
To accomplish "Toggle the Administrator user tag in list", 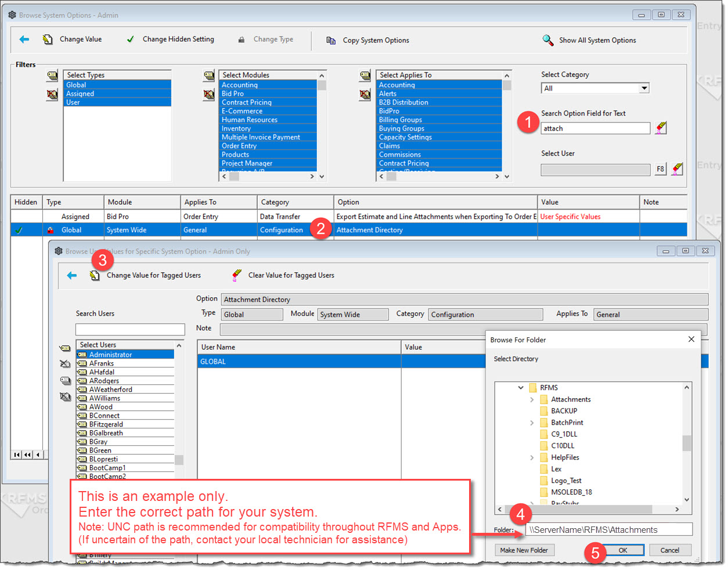I will [x=82, y=355].
